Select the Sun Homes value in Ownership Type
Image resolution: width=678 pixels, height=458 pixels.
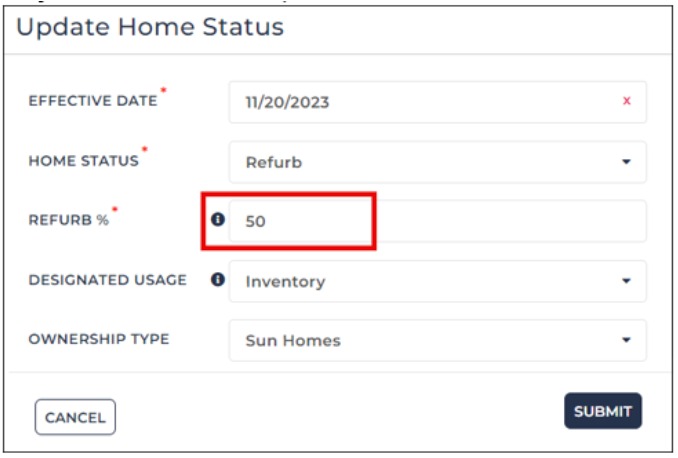293,341
